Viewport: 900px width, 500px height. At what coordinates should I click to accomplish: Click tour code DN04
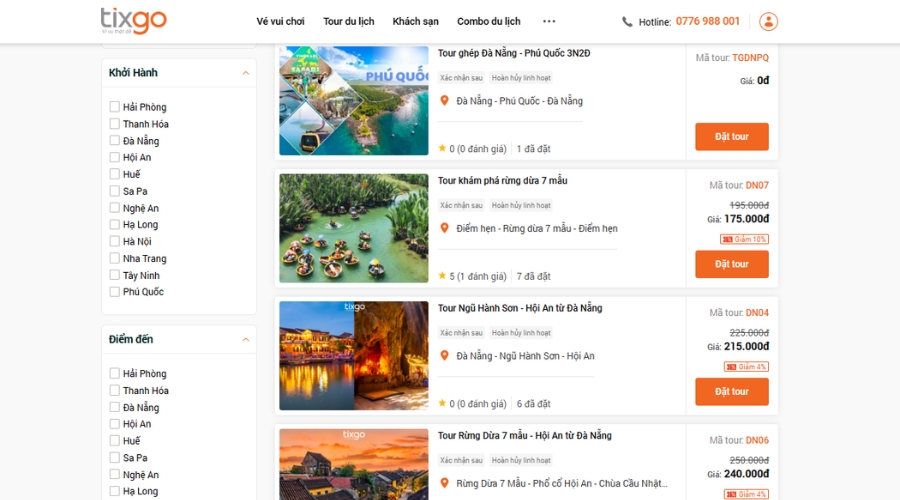[x=757, y=313]
